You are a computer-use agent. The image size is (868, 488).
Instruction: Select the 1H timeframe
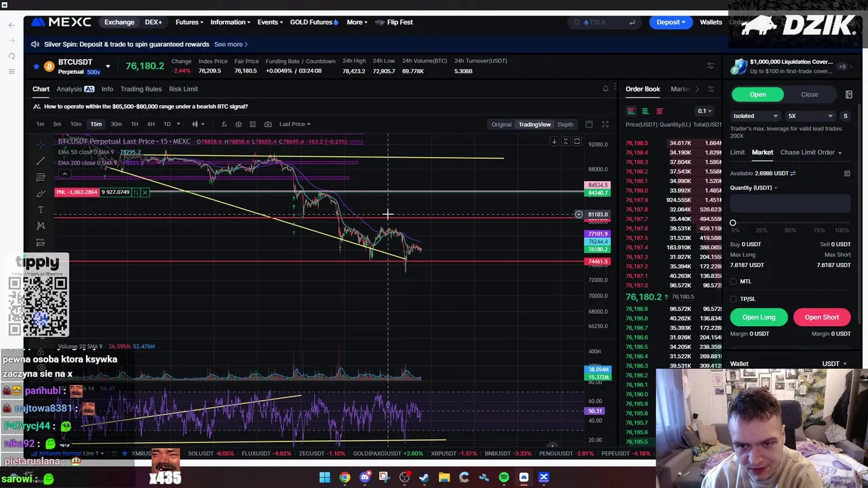134,124
